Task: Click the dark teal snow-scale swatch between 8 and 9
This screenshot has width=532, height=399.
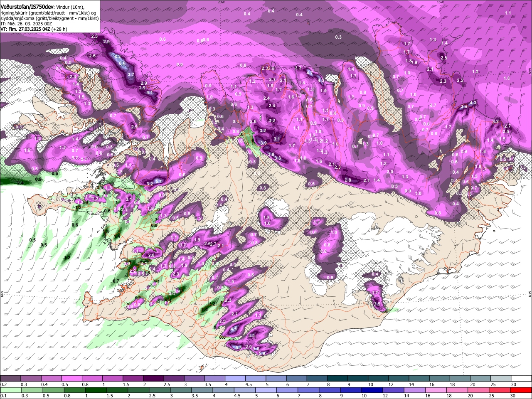Action: pos(337,378)
